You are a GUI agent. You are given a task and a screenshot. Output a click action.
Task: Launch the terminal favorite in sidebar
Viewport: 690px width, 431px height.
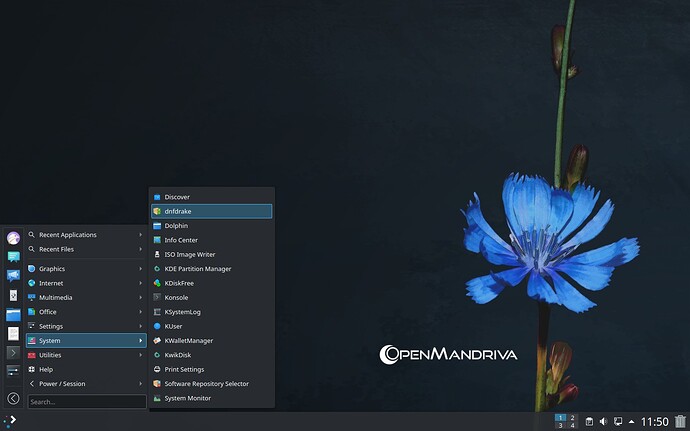(x=13, y=353)
